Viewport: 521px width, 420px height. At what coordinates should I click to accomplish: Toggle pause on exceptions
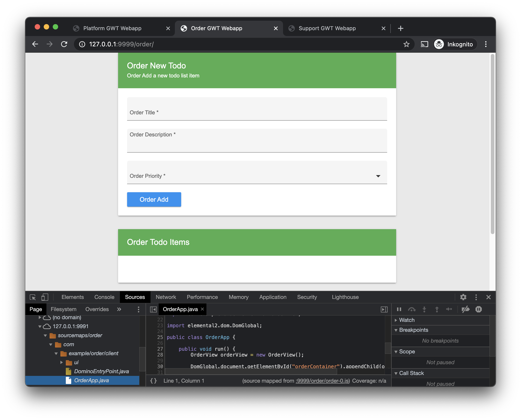pos(478,309)
